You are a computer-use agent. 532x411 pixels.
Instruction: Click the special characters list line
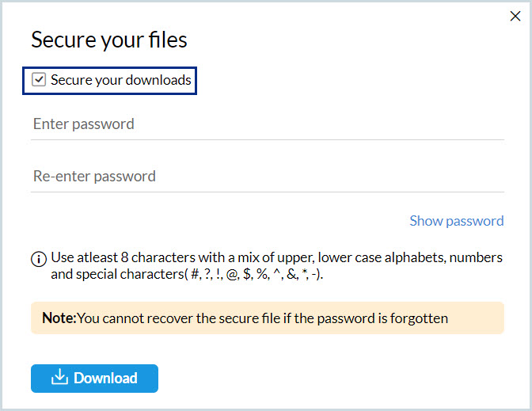(188, 276)
